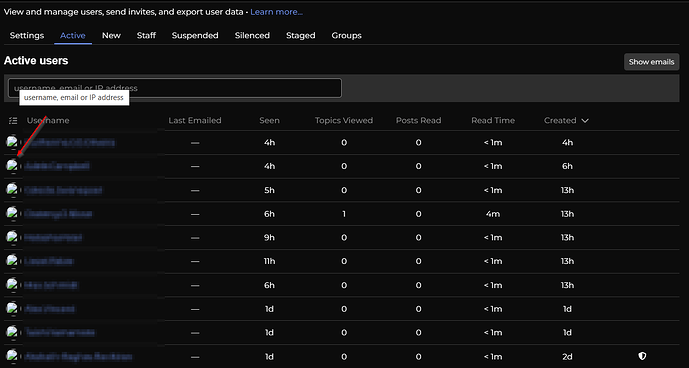Follow the Learn more link
689x368 pixels.
coord(276,12)
